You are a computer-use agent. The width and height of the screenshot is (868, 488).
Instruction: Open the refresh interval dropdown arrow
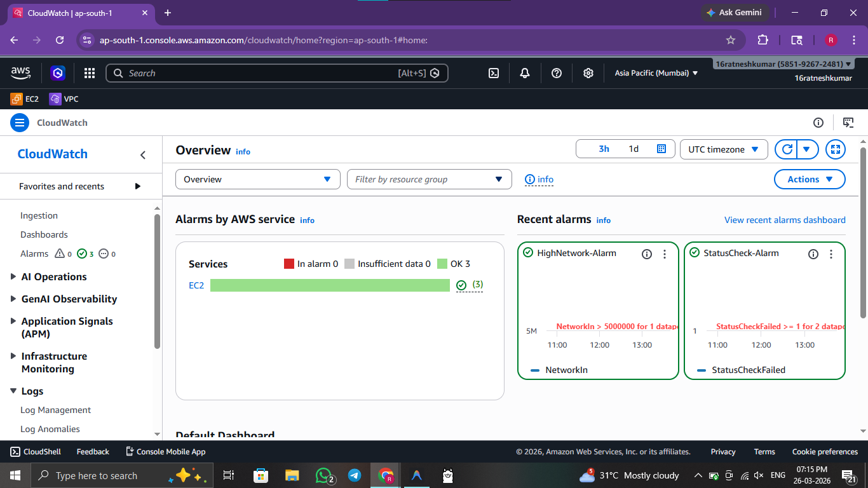pos(807,149)
